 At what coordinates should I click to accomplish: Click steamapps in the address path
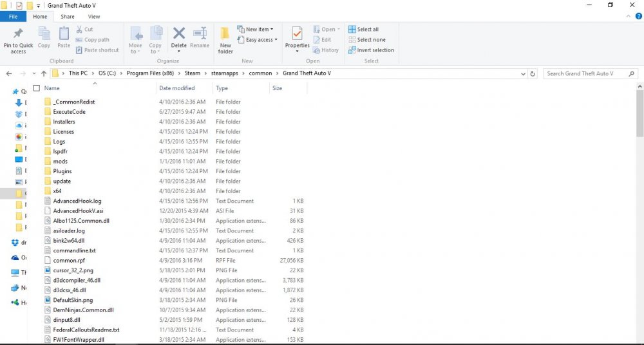223,73
